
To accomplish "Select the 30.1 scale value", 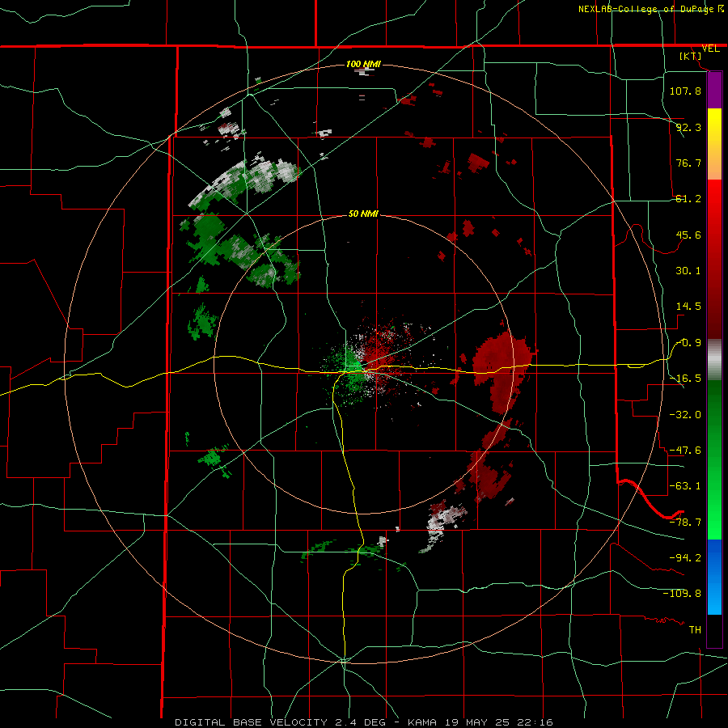I will (688, 271).
